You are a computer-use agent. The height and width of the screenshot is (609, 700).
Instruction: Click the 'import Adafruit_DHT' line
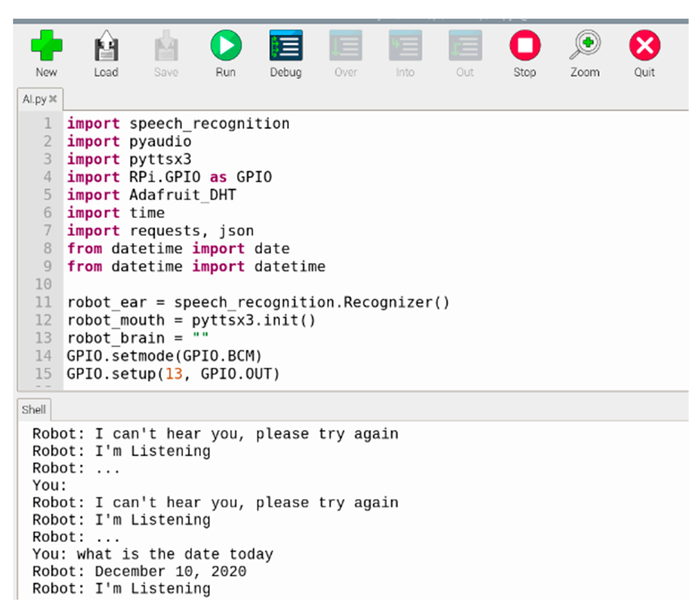[x=152, y=195]
